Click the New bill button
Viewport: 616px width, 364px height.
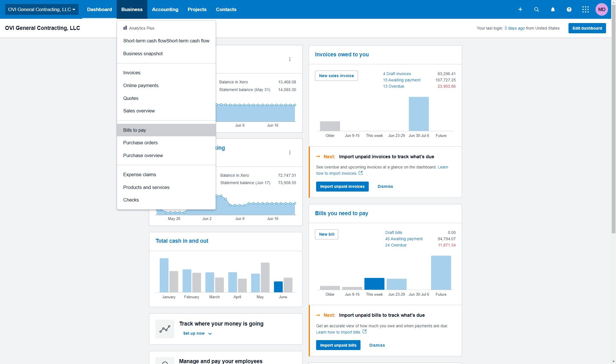(x=326, y=234)
